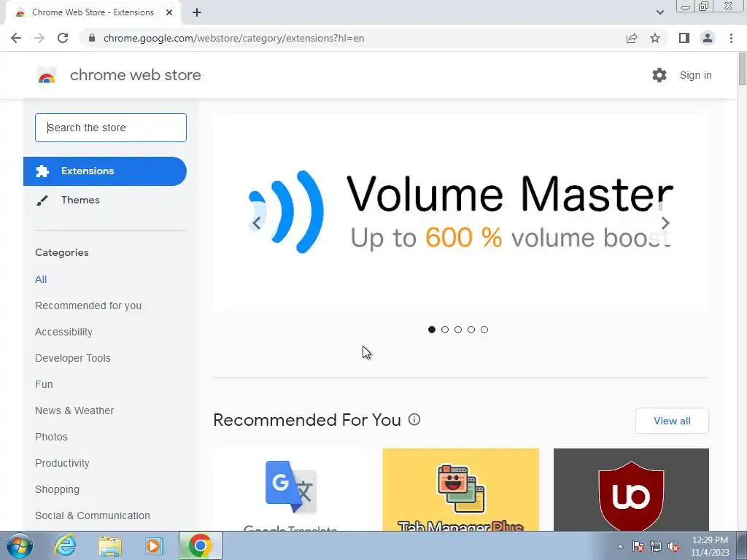Viewport: 747px width, 560px height.
Task: Click the Chrome Web Store logo
Action: 47,75
